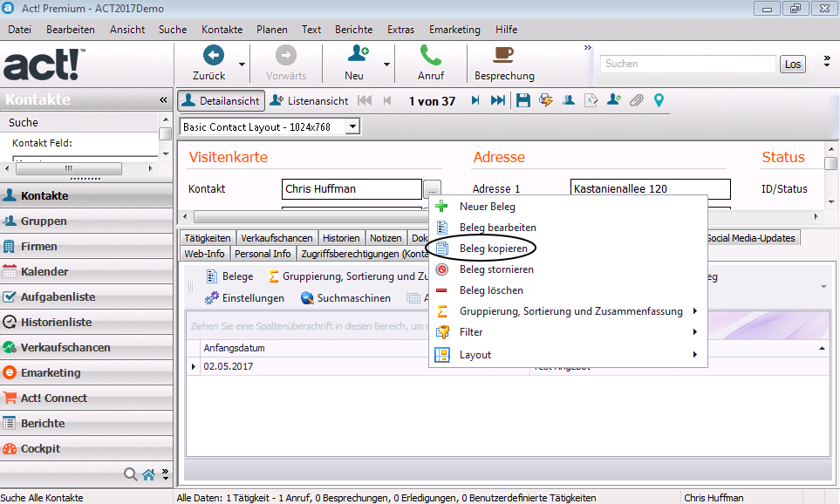Open the Emarketing menu in menu bar
The width and height of the screenshot is (840, 504).
[454, 30]
